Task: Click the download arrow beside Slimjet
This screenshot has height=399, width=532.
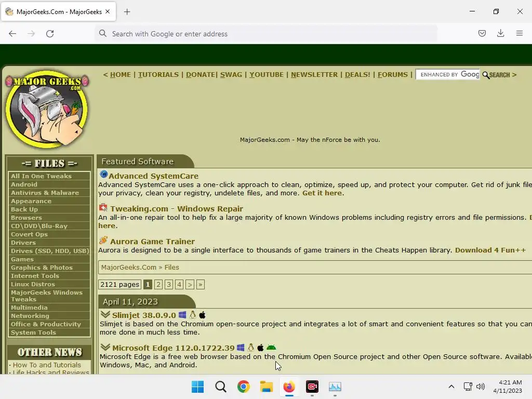Action: pos(105,314)
